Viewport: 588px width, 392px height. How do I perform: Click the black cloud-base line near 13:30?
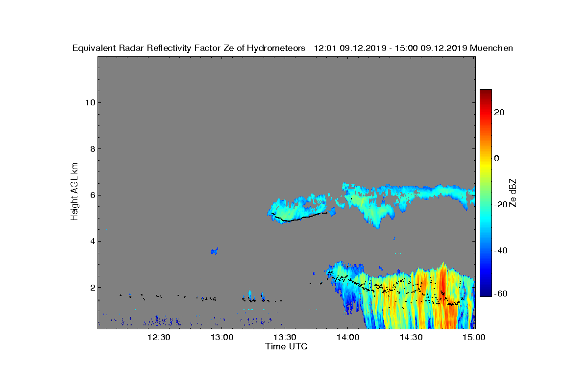click(299, 217)
